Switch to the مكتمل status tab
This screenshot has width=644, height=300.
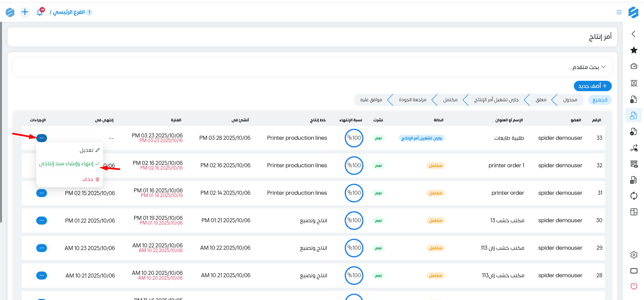coord(450,100)
